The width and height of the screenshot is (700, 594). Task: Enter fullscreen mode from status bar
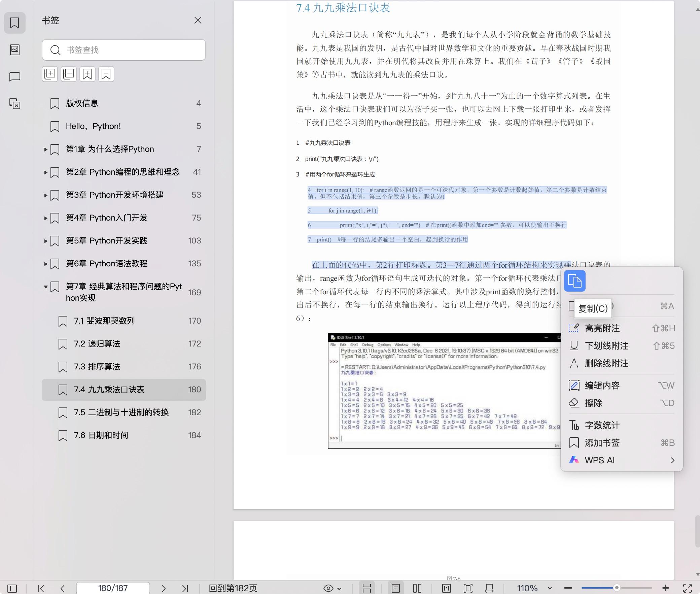tap(688, 588)
